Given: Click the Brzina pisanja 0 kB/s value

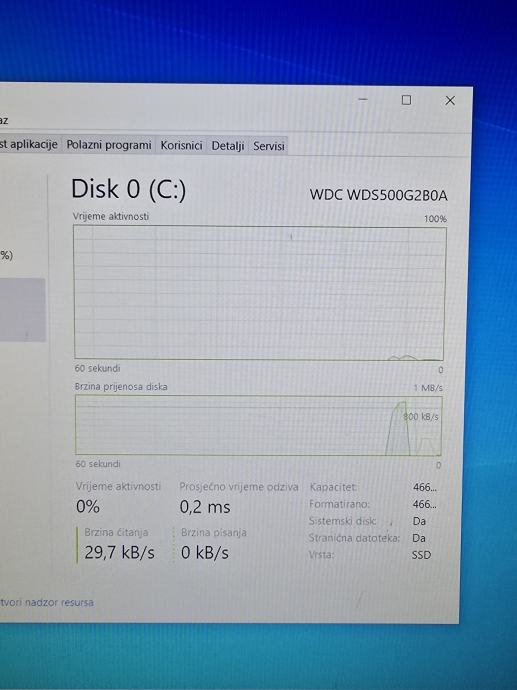Looking at the screenshot, I should tap(205, 553).
